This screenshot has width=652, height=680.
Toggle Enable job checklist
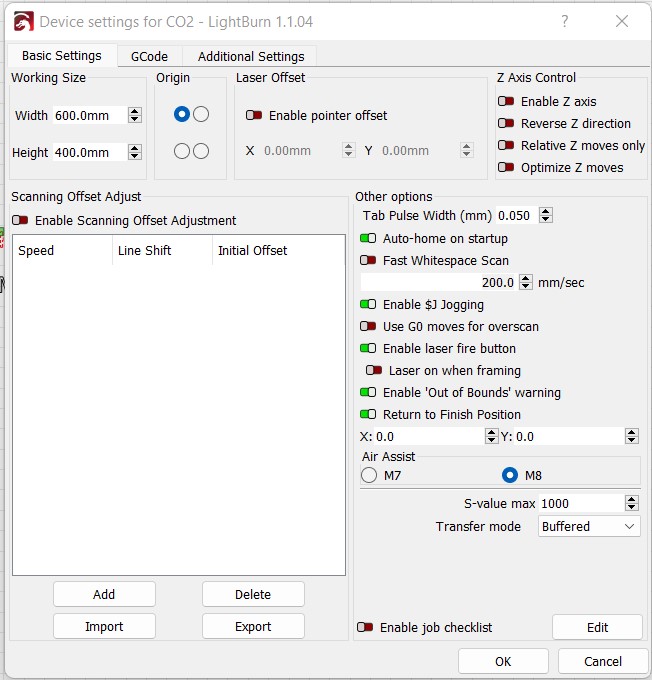coord(365,627)
